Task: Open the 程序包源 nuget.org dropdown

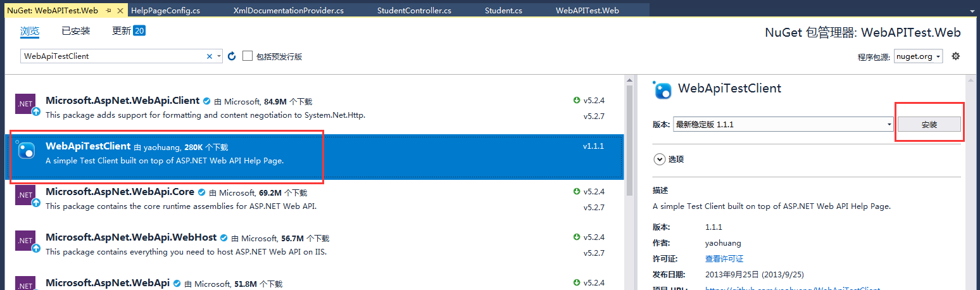Action: tap(919, 56)
